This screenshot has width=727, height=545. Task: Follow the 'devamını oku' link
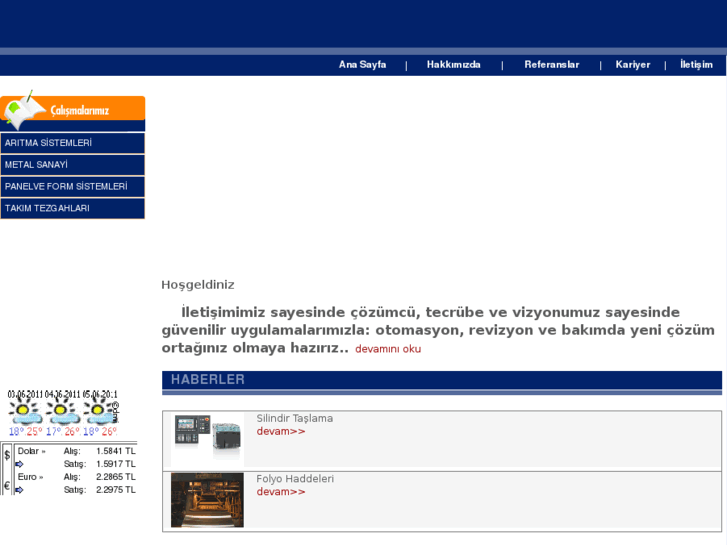pyautogui.click(x=388, y=349)
